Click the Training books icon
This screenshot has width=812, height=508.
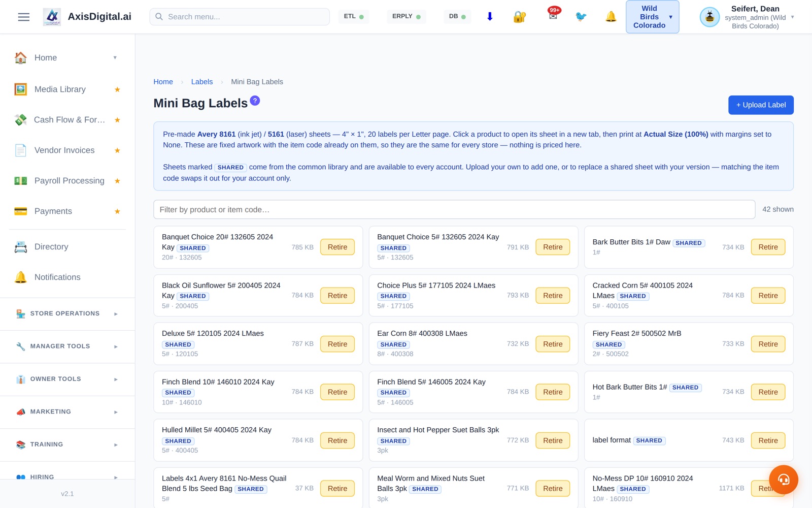point(21,444)
